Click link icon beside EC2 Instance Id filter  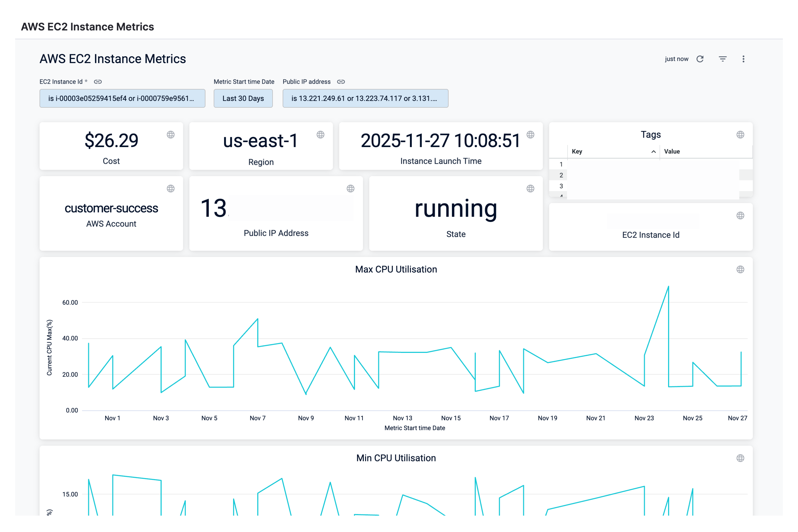(98, 82)
